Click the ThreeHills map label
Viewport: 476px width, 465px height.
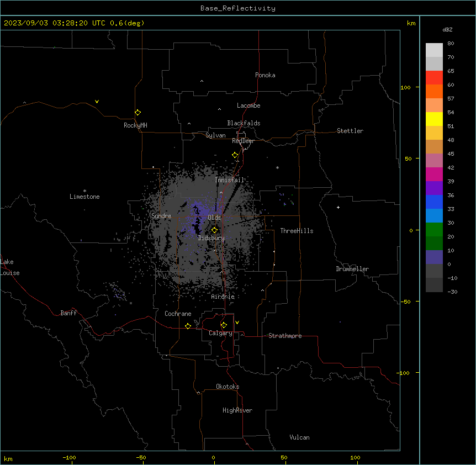297,231
